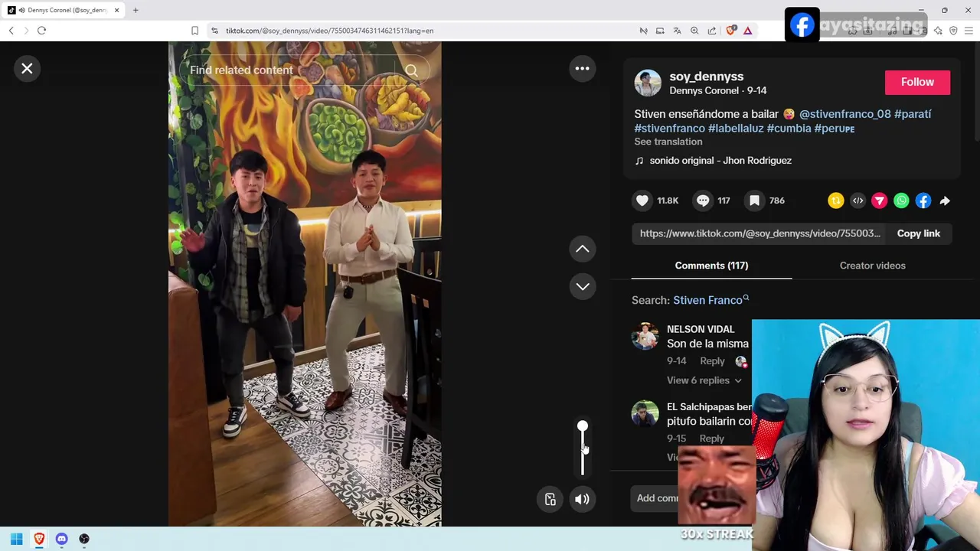Search for Stiven Franco suggestion

(710, 300)
